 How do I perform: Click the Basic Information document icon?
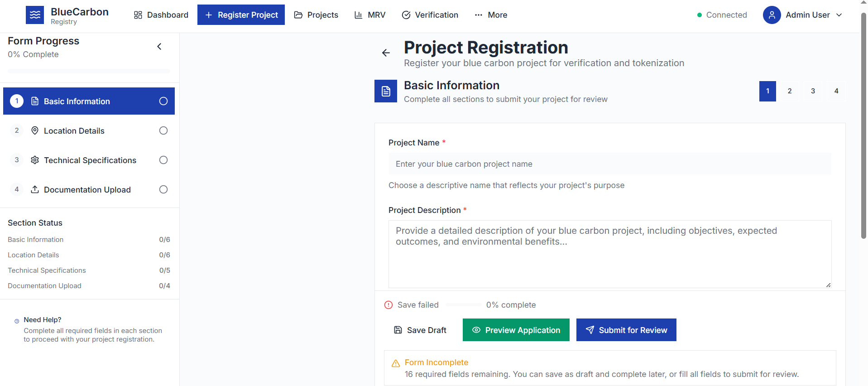click(386, 91)
